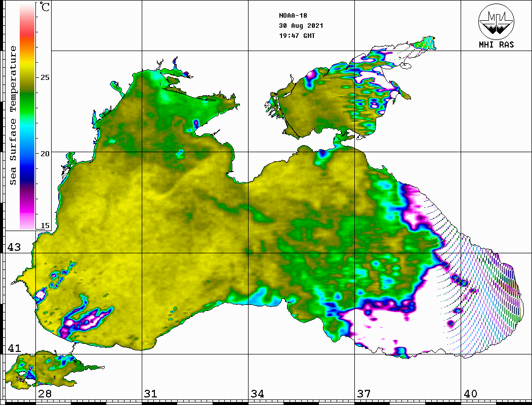Click the MHI RAS logo emblem
The height and width of the screenshot is (405, 532).
[x=496, y=21]
